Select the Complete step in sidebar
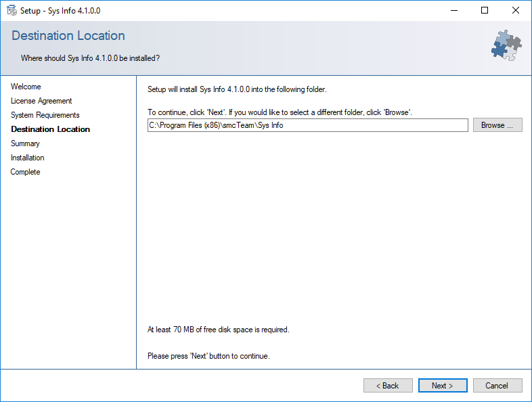This screenshot has height=402, width=532. pyautogui.click(x=26, y=172)
